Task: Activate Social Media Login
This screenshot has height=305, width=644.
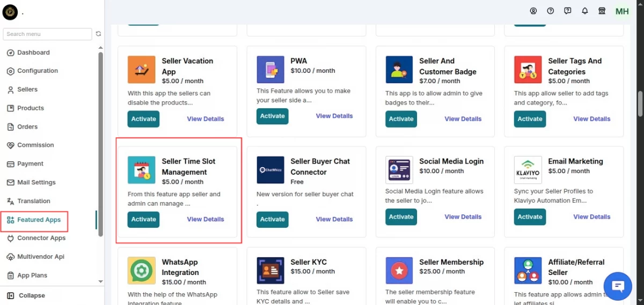Action: tap(401, 217)
